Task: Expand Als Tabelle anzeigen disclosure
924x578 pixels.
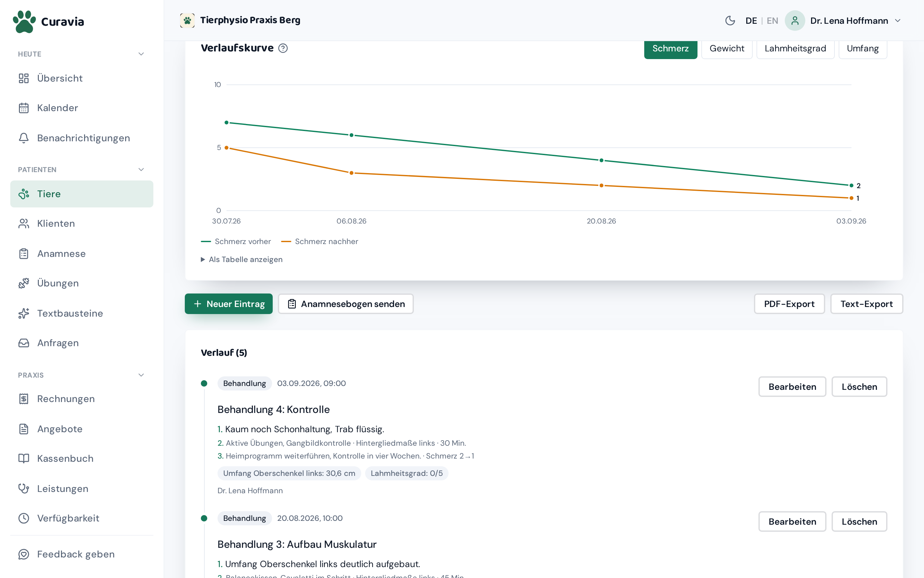Action: 242,259
